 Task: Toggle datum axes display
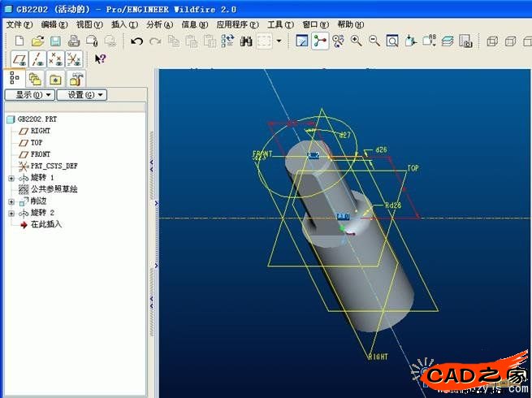pos(37,58)
